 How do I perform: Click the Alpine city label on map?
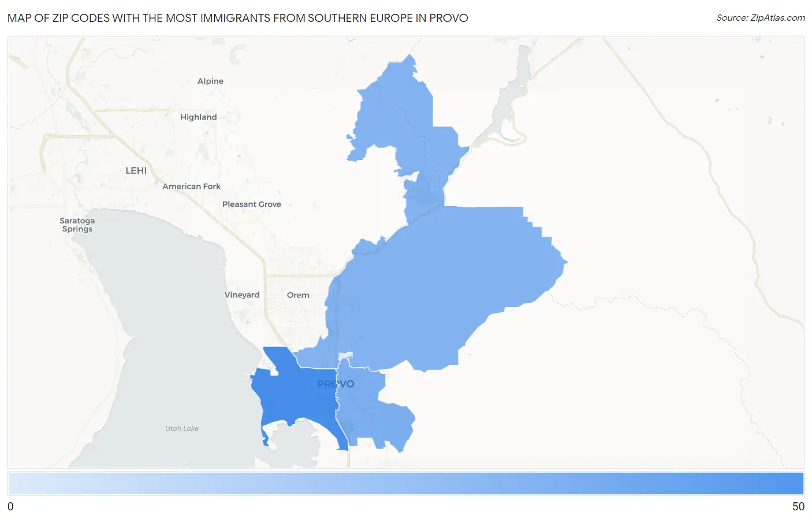210,81
